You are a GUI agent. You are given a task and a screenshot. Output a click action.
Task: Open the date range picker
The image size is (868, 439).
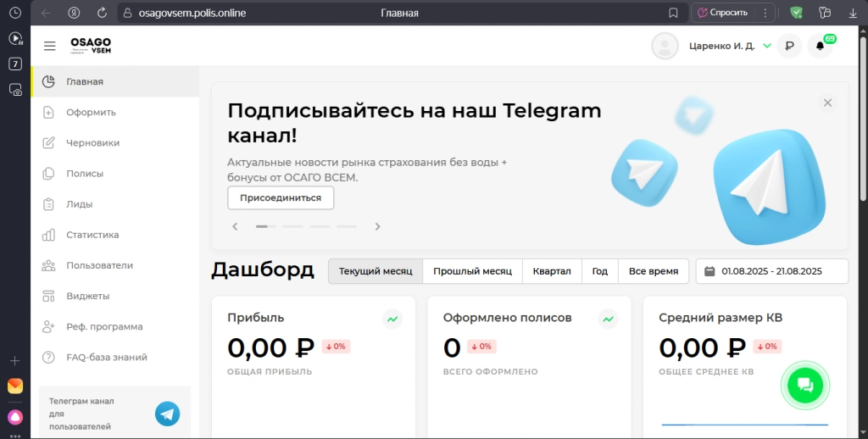click(x=771, y=271)
